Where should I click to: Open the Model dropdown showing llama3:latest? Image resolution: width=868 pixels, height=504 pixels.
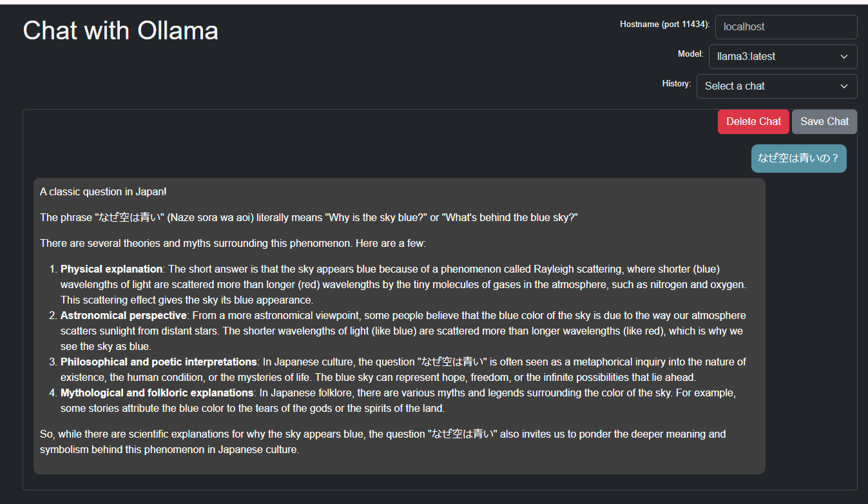[783, 57]
